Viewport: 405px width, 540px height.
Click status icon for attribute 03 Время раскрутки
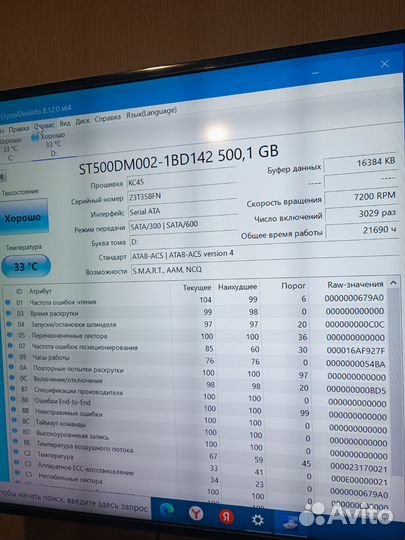8,313
